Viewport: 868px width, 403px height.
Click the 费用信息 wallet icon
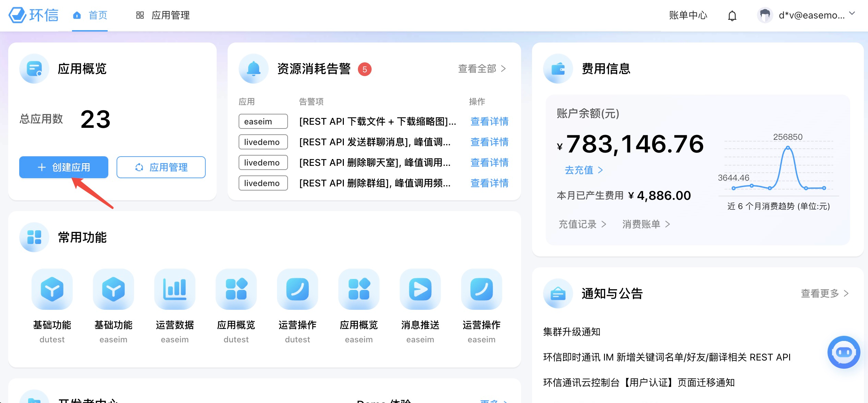coord(557,69)
